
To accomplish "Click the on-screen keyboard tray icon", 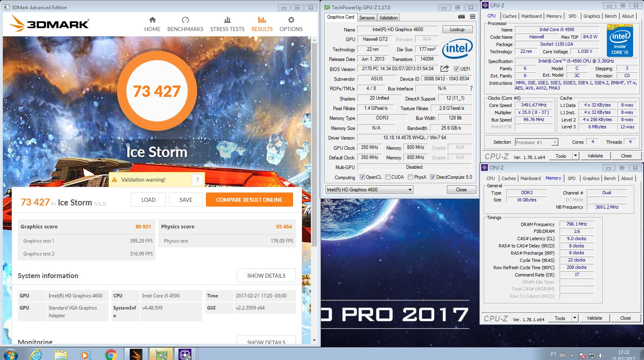I will (563, 355).
